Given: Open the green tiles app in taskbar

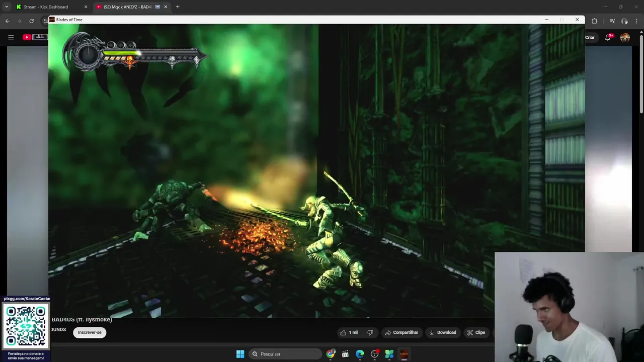Looking at the screenshot, I should pyautogui.click(x=389, y=354).
